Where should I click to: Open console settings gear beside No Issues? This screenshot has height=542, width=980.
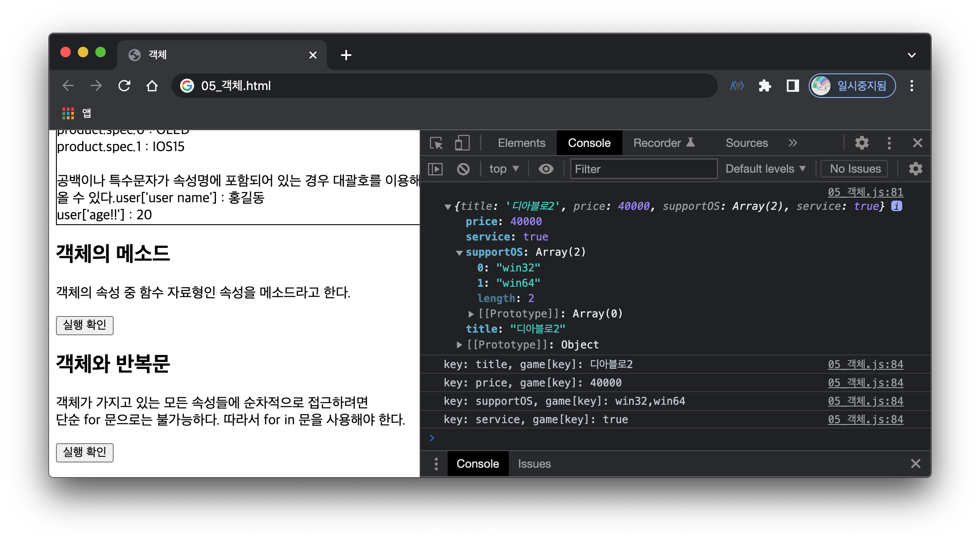tap(915, 169)
